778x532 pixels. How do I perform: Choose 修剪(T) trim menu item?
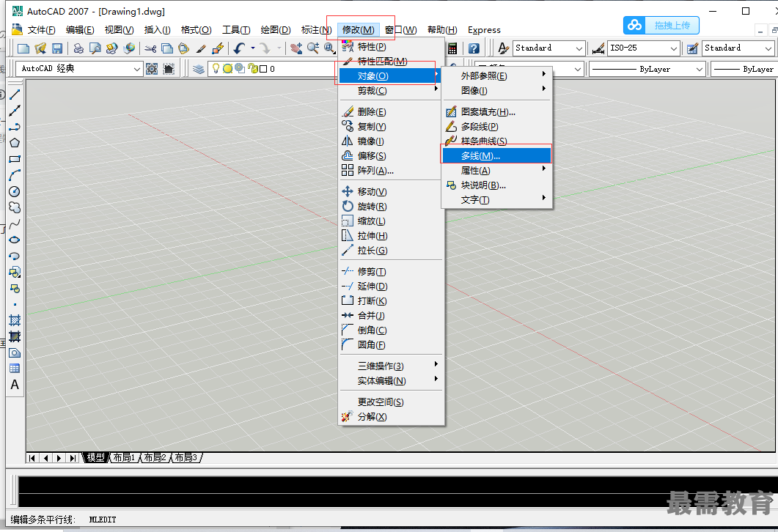coord(389,272)
